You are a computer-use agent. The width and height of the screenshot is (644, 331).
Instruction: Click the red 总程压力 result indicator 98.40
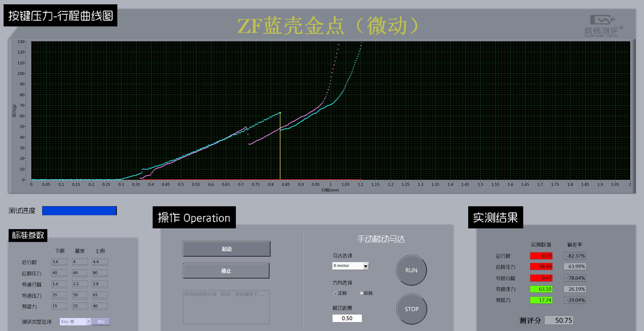[541, 267]
